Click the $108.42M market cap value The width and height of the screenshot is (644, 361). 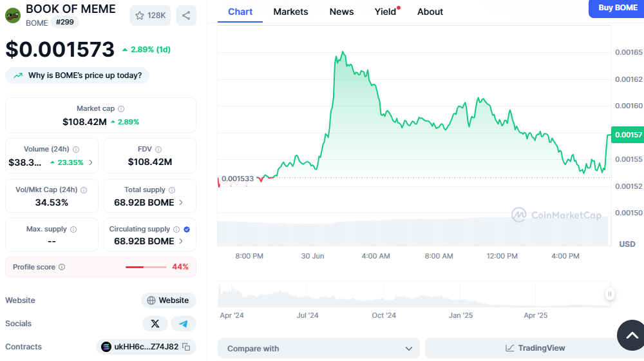[84, 122]
